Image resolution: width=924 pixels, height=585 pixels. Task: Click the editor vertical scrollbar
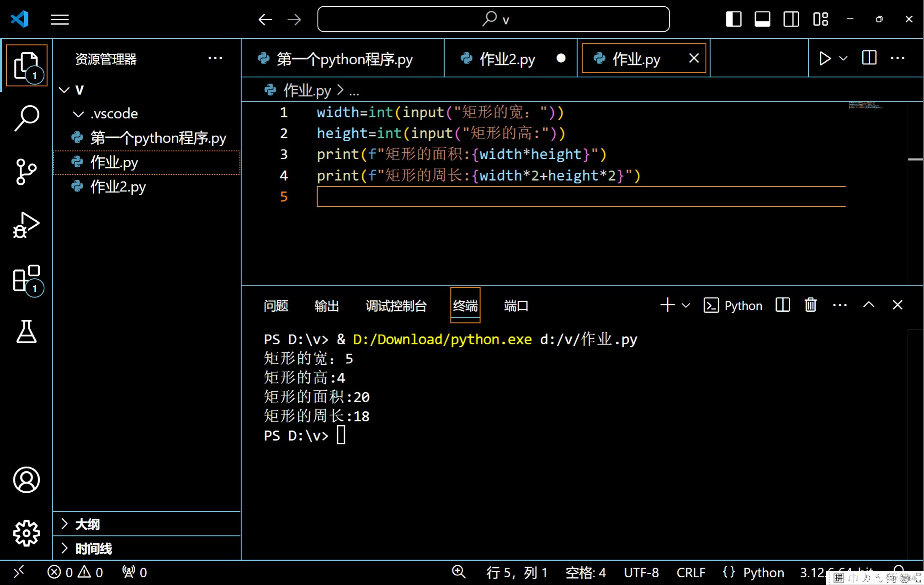point(915,192)
